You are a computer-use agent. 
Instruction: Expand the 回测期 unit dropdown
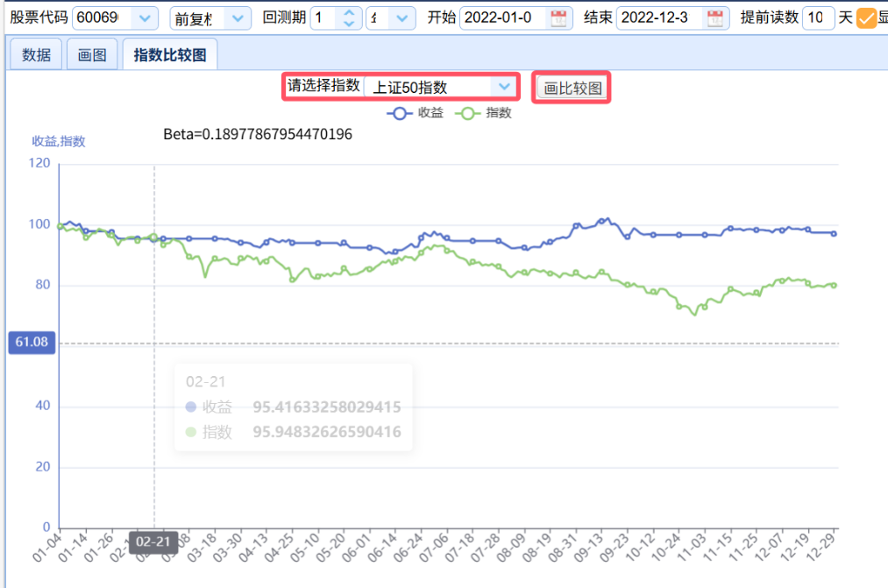pos(401,18)
